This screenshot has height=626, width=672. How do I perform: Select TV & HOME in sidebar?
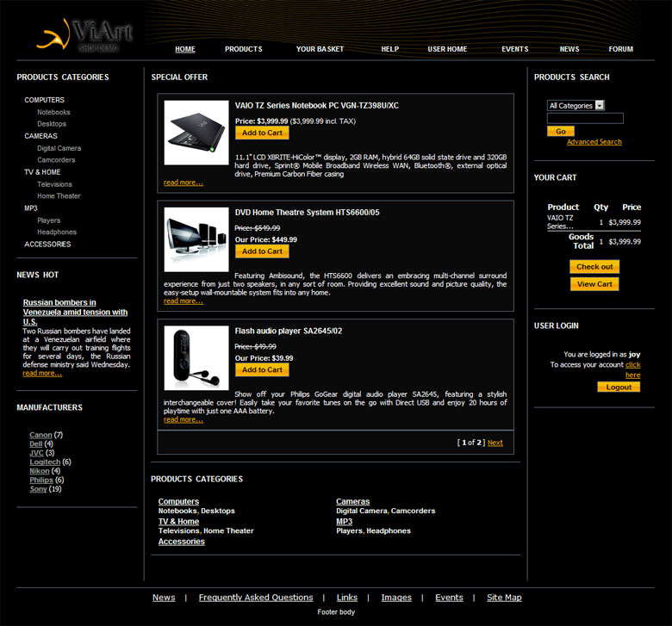tap(42, 172)
